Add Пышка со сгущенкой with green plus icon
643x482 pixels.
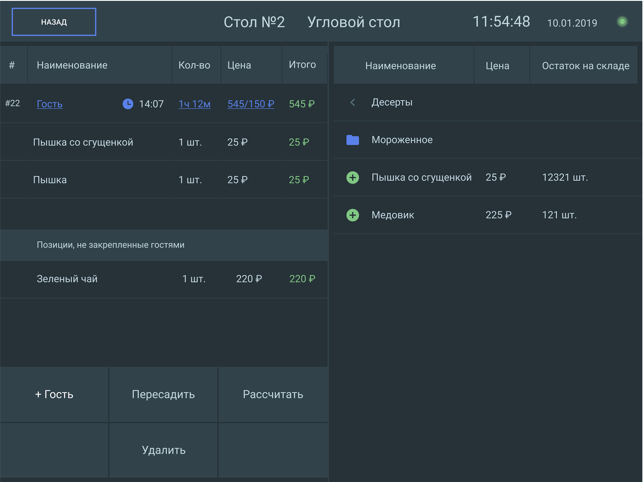[353, 178]
